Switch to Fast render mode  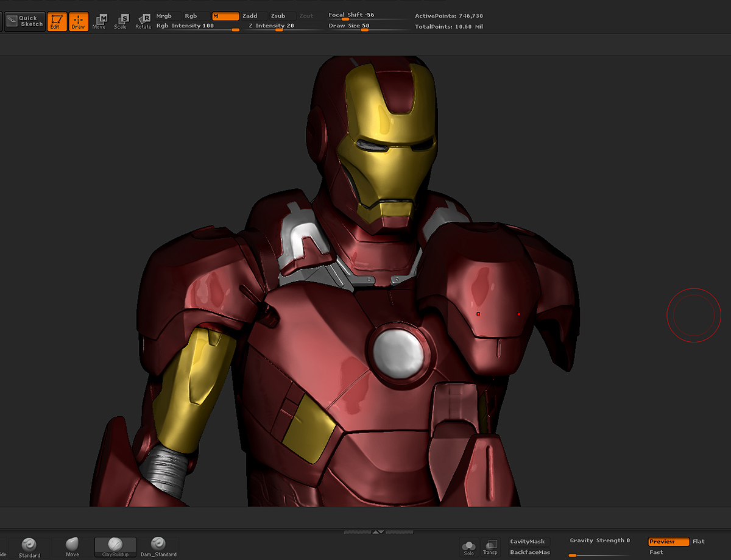point(657,553)
